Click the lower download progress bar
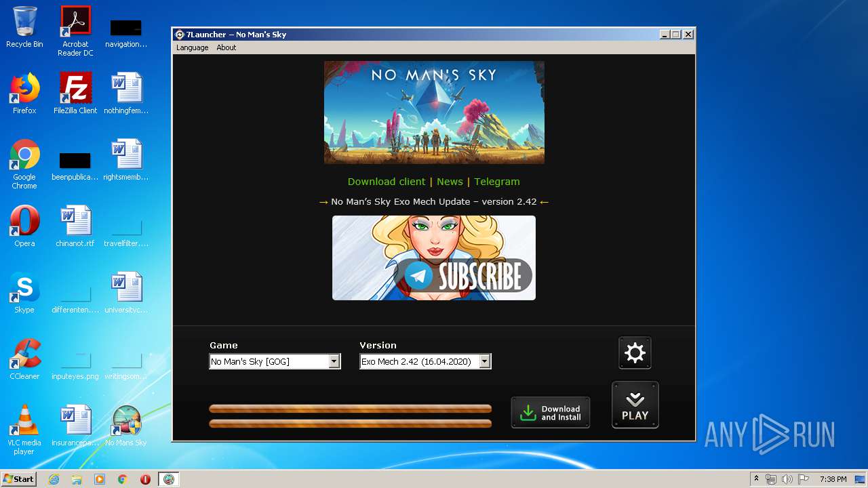Screen dimensions: 868x488 351,424
